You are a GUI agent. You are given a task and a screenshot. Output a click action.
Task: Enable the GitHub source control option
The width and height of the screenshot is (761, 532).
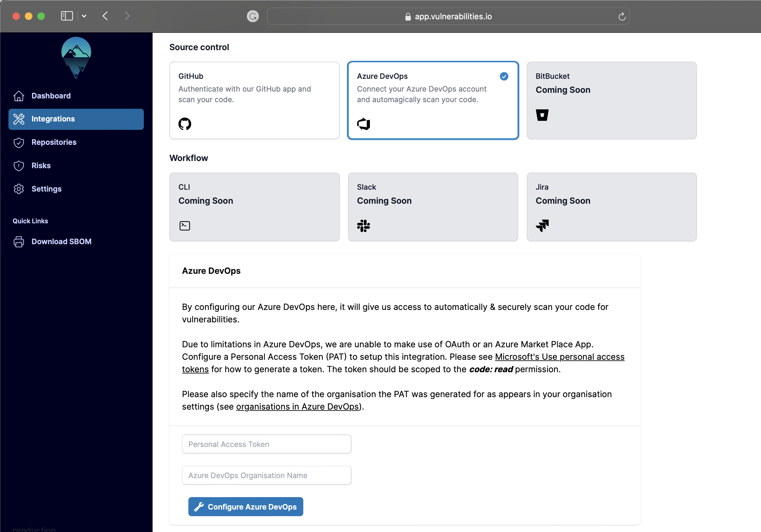click(254, 100)
